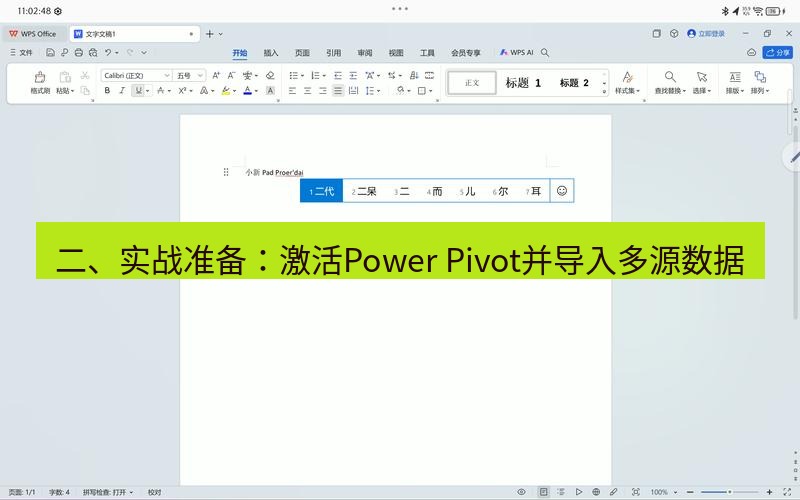Expand the bullet list dropdown arrow

pyautogui.click(x=302, y=76)
